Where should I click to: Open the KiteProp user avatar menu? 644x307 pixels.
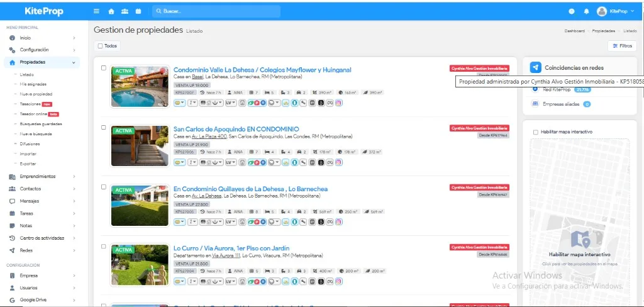click(615, 11)
